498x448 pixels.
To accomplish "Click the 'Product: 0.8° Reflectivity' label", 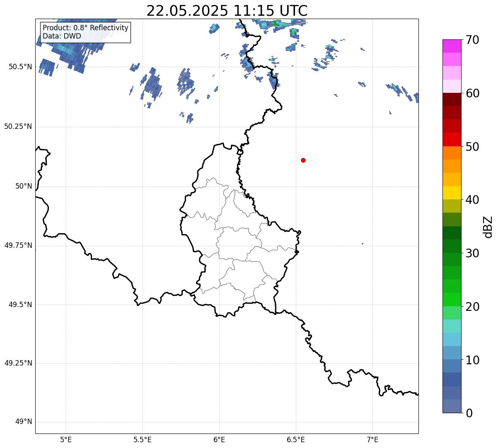I will (x=86, y=28).
